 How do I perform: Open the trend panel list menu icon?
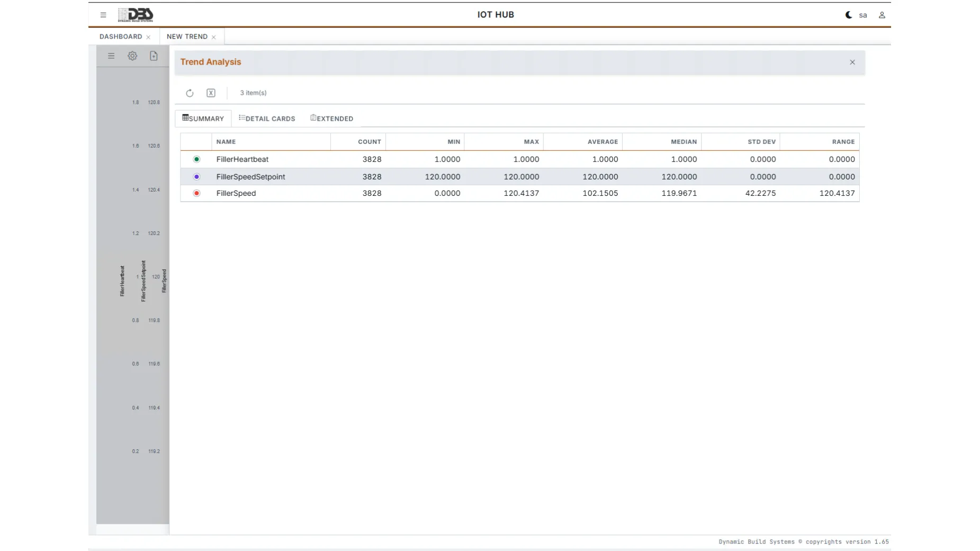pyautogui.click(x=111, y=56)
